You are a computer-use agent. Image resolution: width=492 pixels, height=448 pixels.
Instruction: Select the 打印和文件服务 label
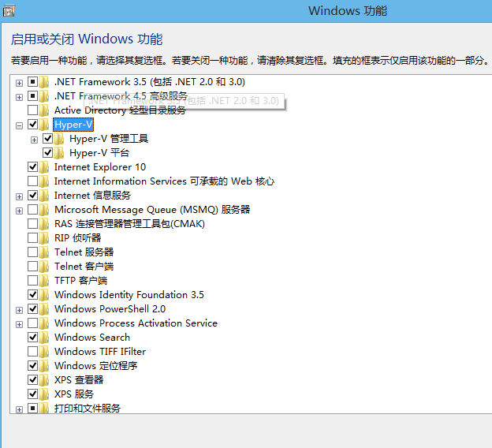click(x=88, y=408)
